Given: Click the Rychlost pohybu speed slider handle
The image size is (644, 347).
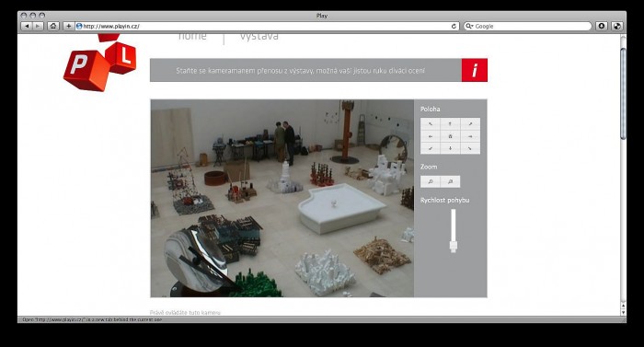Looking at the screenshot, I should click(453, 247).
